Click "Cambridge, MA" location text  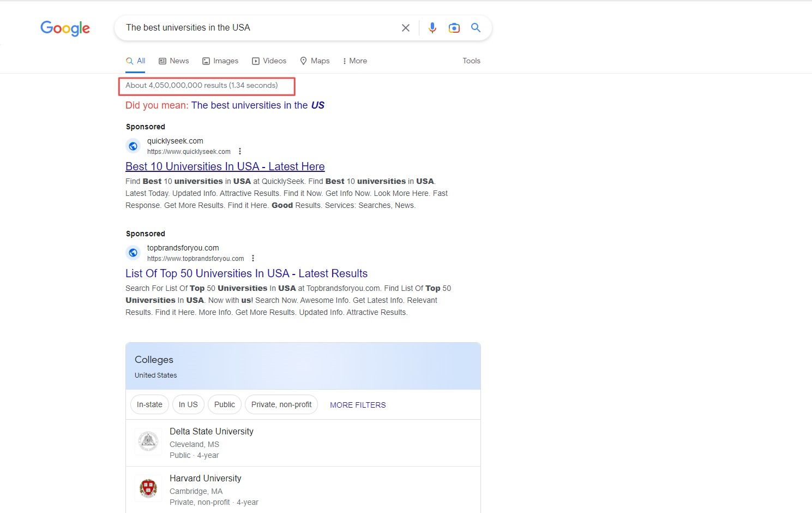point(196,491)
